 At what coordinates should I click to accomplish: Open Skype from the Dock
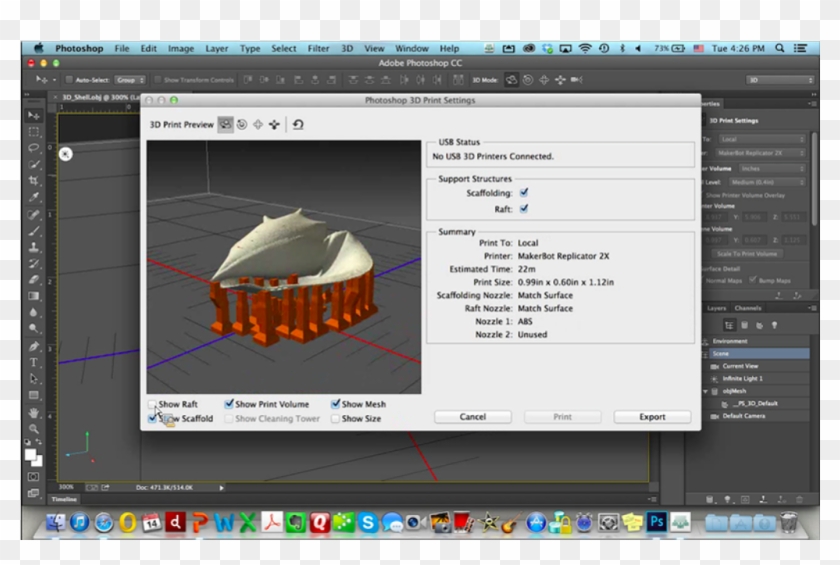368,522
